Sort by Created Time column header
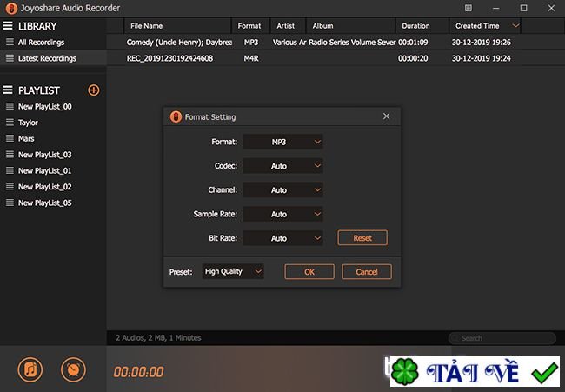The image size is (565, 392). coord(485,25)
